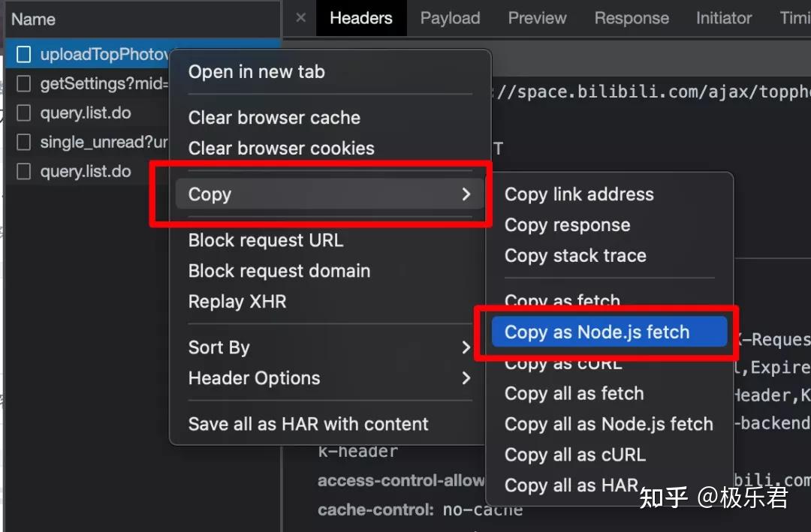Select Copy link address
This screenshot has width=811, height=532.
pos(579,194)
